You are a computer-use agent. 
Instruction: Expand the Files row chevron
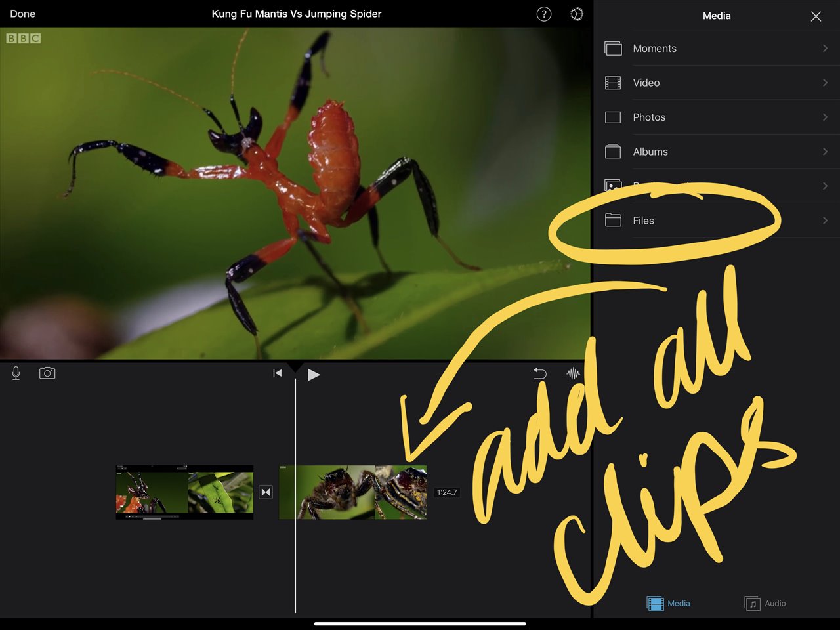pyautogui.click(x=825, y=220)
